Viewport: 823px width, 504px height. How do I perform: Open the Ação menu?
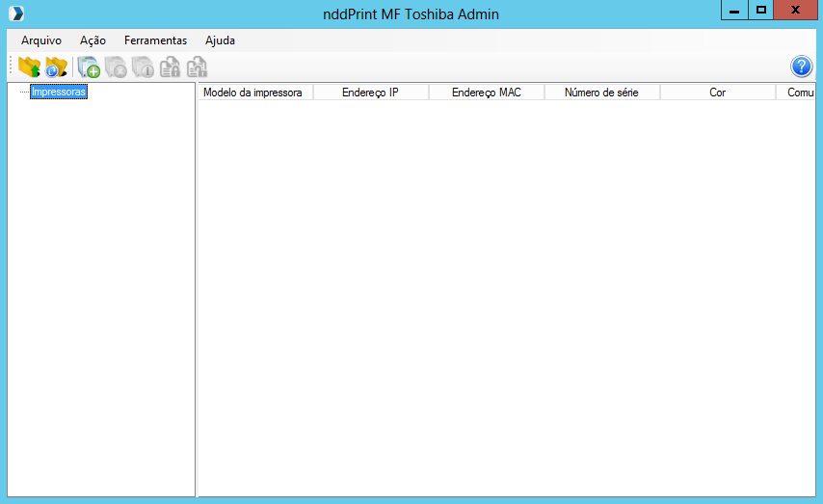[93, 40]
